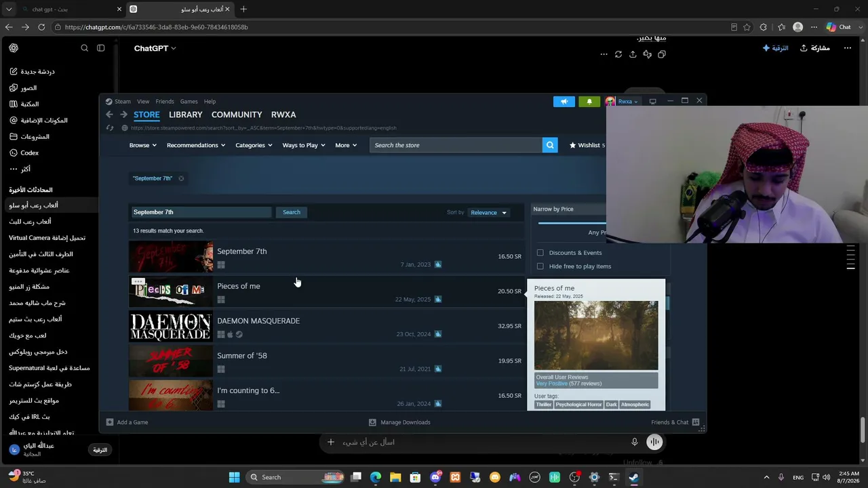Open the Windows Start menu

[x=234, y=477]
